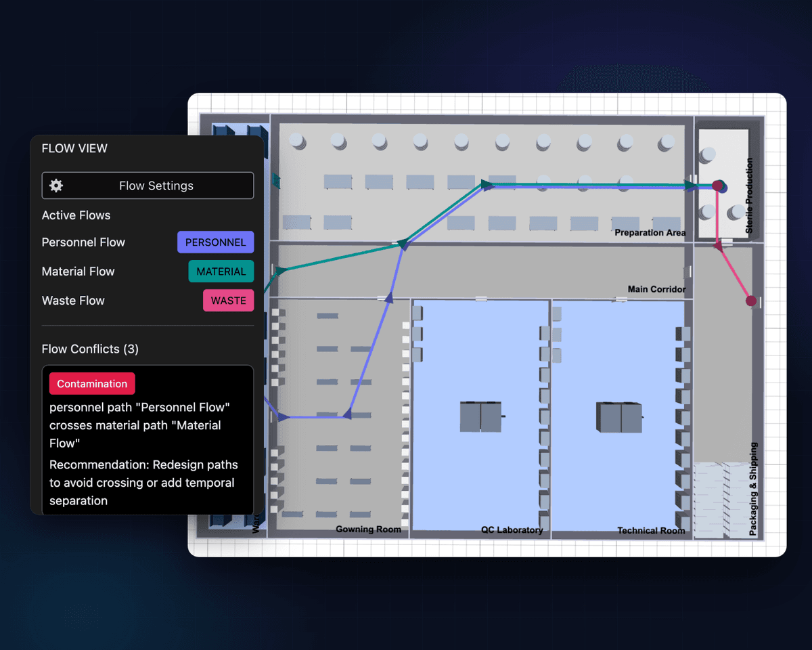Toggle the WASTE flow badge

tap(228, 301)
